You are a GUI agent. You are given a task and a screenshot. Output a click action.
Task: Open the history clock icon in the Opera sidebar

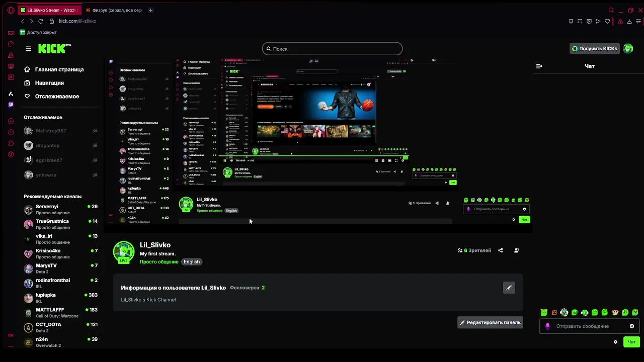point(11,132)
